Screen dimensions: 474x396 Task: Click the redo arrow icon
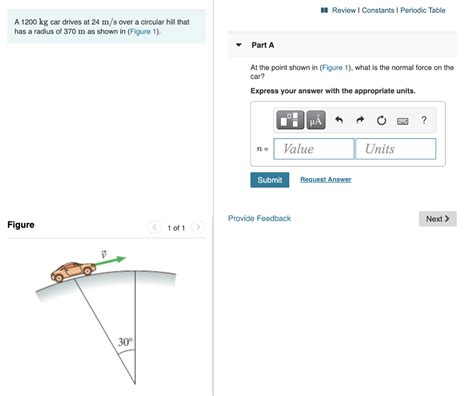tap(360, 120)
